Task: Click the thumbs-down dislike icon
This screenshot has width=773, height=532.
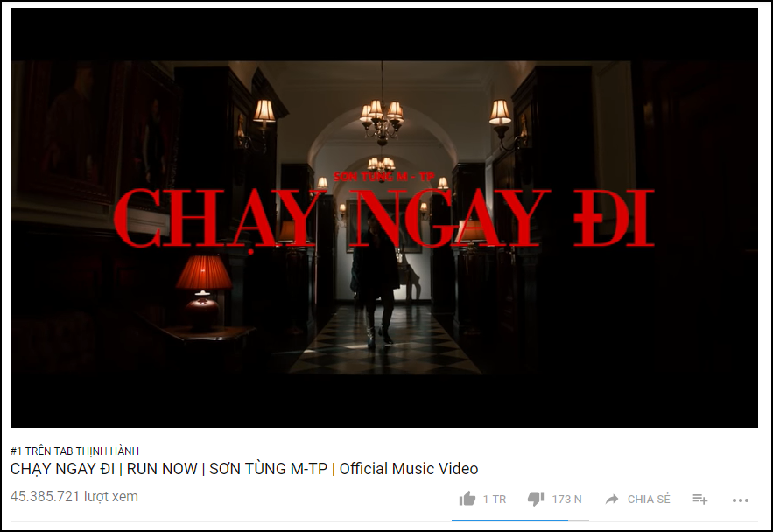Action: tap(536, 499)
